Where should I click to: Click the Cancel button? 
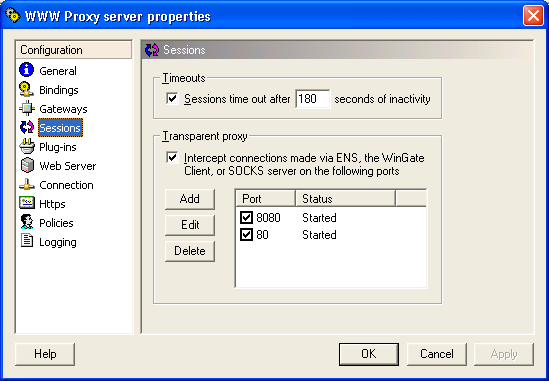click(437, 354)
